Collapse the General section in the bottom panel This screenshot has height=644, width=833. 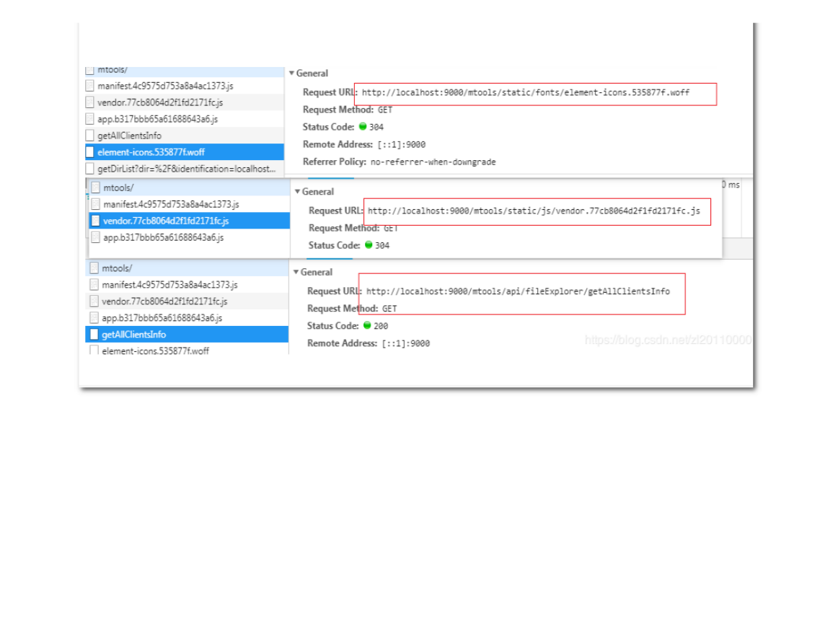tap(296, 272)
